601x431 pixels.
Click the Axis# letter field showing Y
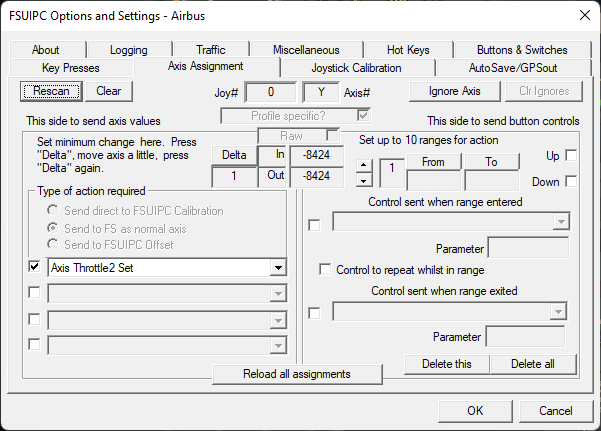[x=321, y=92]
